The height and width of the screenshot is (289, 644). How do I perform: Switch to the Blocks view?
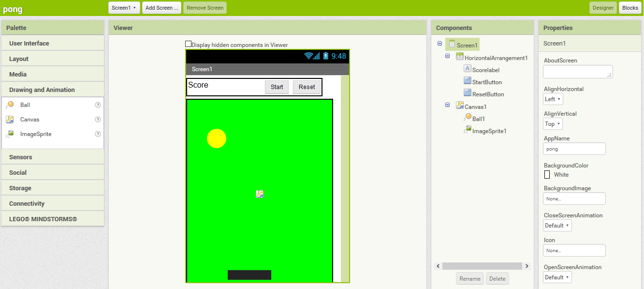tap(630, 8)
